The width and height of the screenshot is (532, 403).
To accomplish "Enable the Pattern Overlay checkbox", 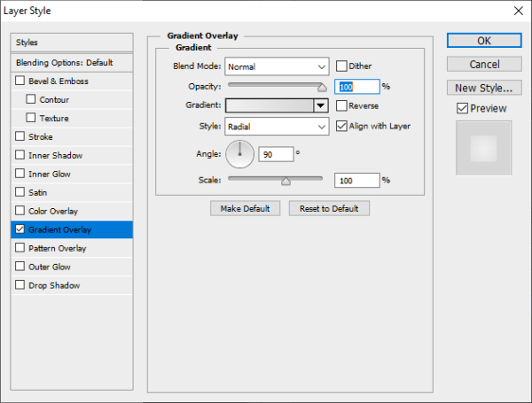I will click(20, 248).
